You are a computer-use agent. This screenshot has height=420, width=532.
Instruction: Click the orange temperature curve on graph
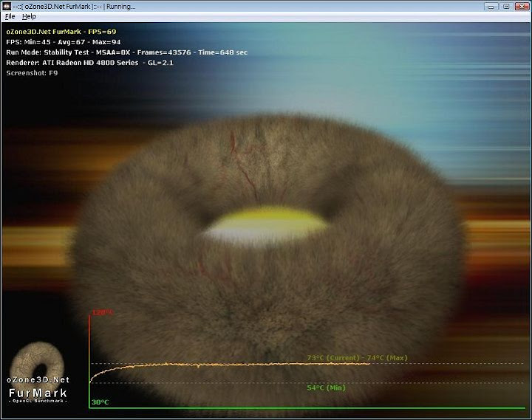(230, 365)
